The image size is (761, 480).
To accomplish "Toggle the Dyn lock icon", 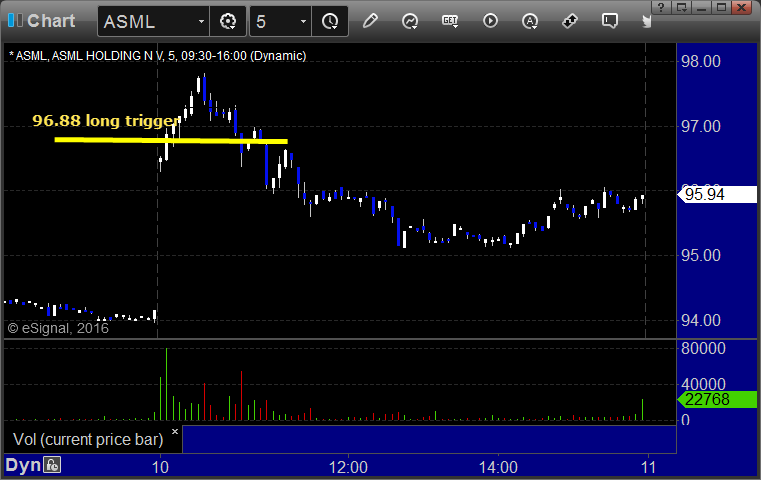I will point(52,465).
